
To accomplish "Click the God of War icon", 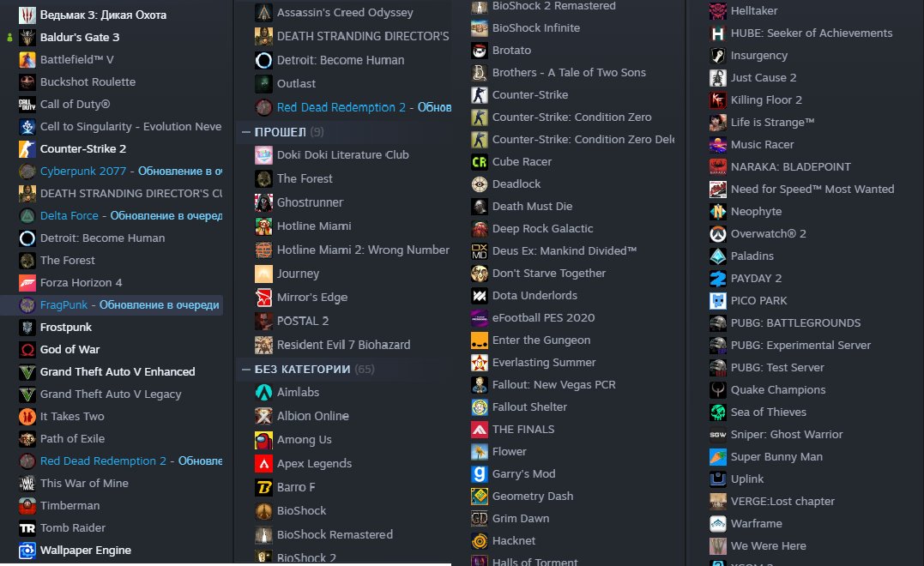I will (27, 349).
